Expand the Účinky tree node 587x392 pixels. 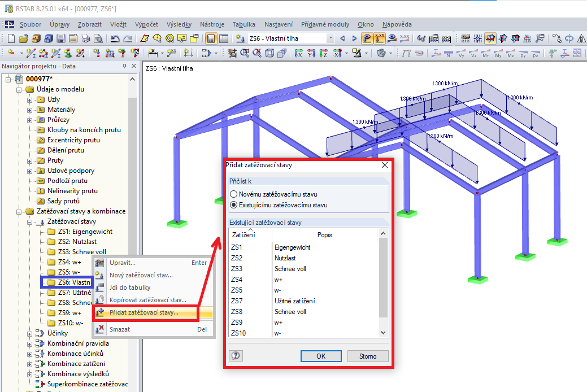(x=29, y=334)
